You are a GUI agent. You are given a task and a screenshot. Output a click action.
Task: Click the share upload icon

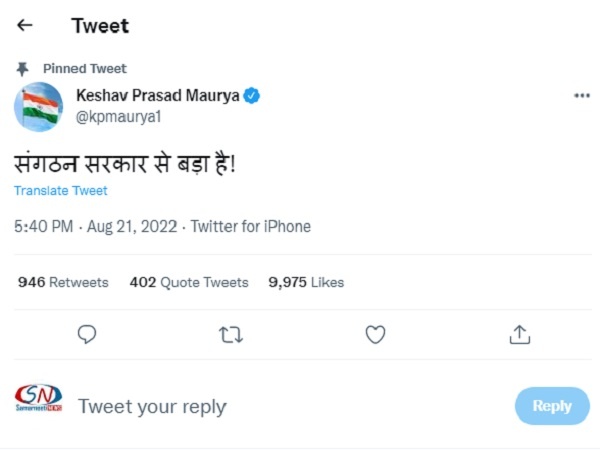click(519, 334)
